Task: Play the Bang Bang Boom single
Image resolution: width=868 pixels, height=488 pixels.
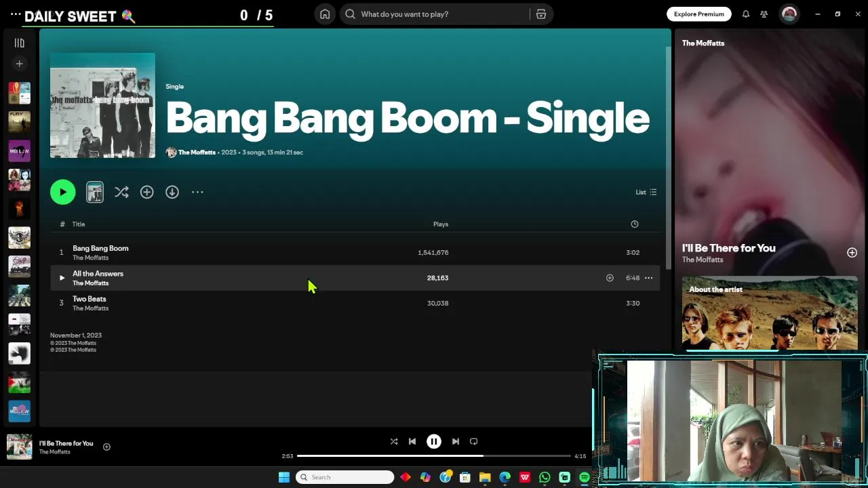Action: [62, 192]
